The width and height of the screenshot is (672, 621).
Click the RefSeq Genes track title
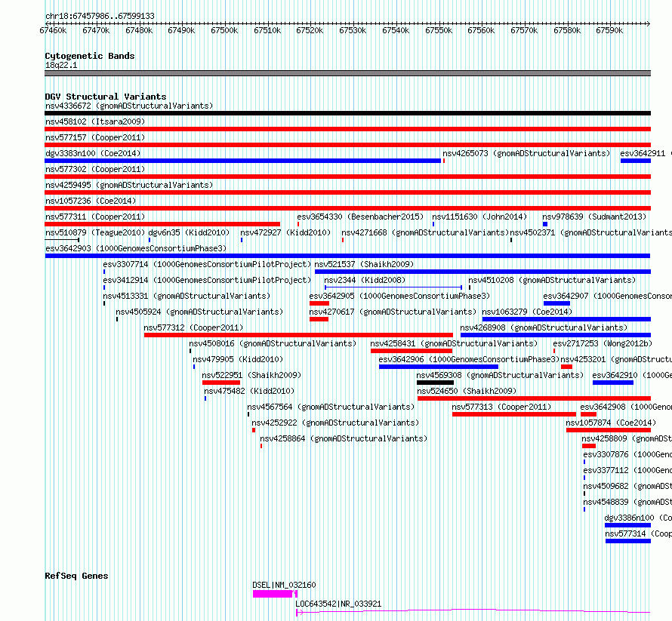pos(76,576)
